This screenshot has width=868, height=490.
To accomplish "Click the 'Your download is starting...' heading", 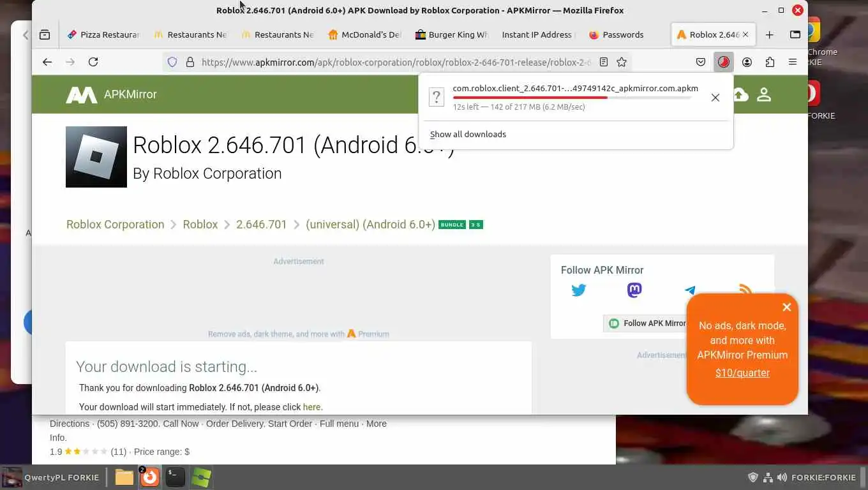I will coord(167,367).
